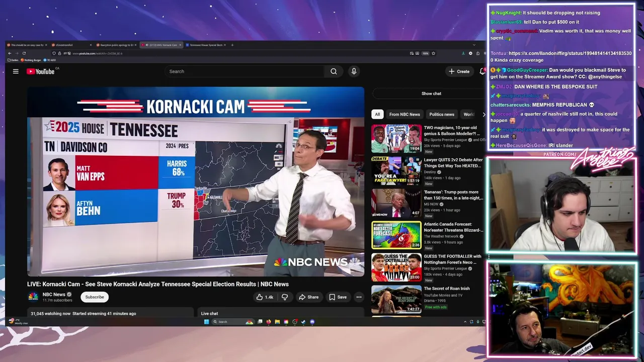The width and height of the screenshot is (644, 362).
Task: Open the NBC News channel avatar
Action: point(33,297)
